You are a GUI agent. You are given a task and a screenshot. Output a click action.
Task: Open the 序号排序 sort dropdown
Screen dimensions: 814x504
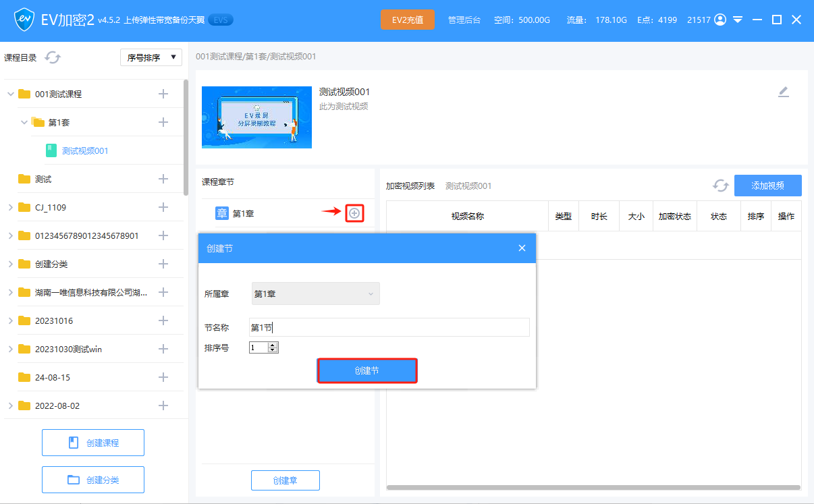(151, 57)
